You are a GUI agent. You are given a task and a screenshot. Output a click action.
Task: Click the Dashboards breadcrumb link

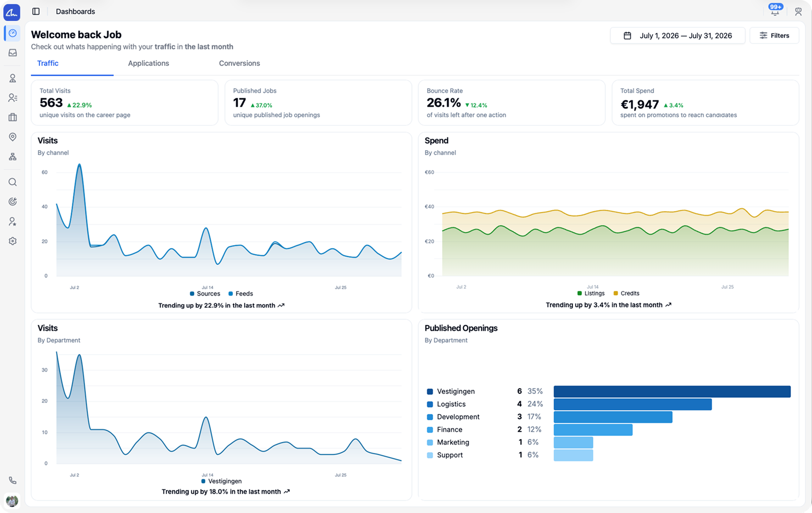75,11
